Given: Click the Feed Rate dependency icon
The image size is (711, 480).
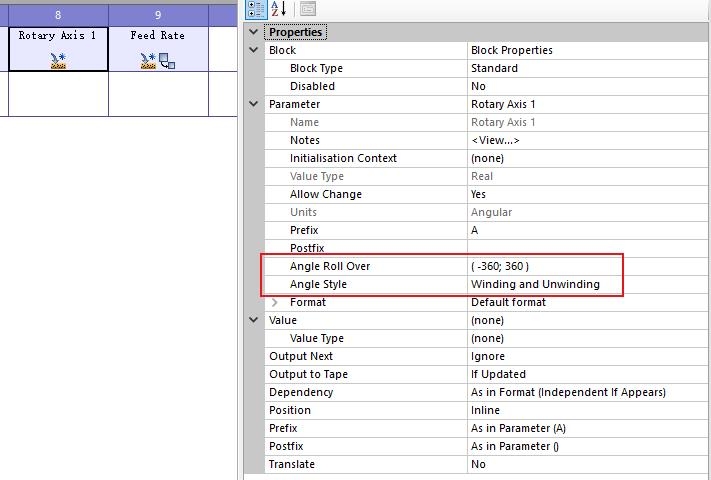Looking at the screenshot, I should click(167, 62).
